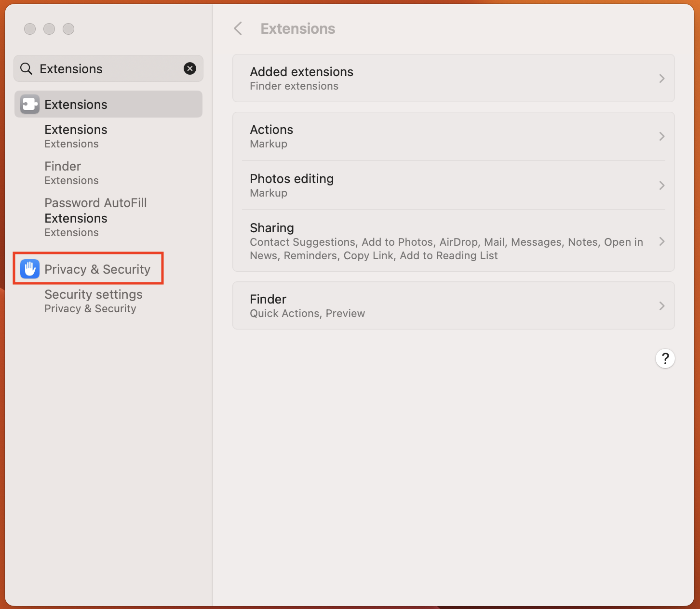The width and height of the screenshot is (700, 609).
Task: Click the zoom window button
Action: click(68, 29)
